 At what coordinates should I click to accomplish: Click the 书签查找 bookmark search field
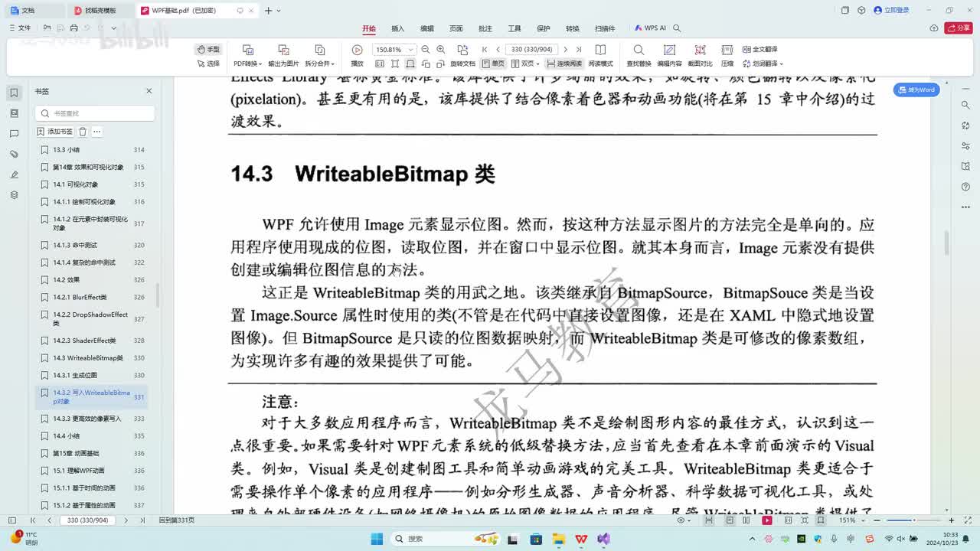pyautogui.click(x=95, y=113)
